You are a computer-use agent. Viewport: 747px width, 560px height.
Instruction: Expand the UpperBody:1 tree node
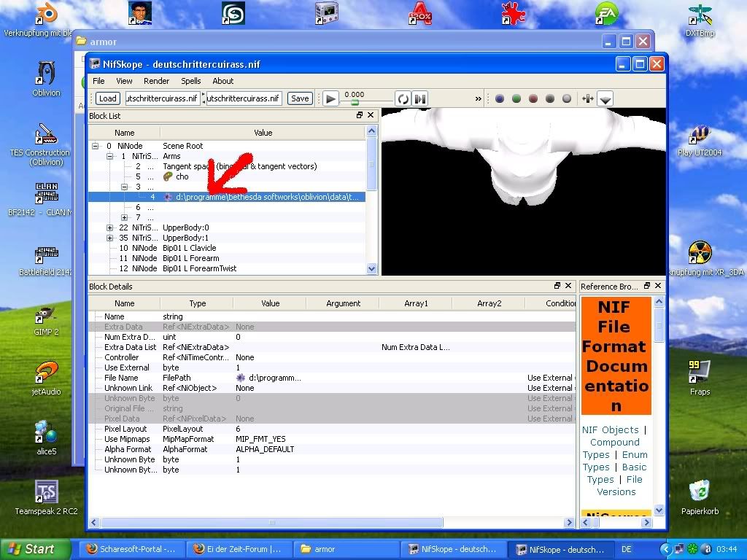point(109,238)
